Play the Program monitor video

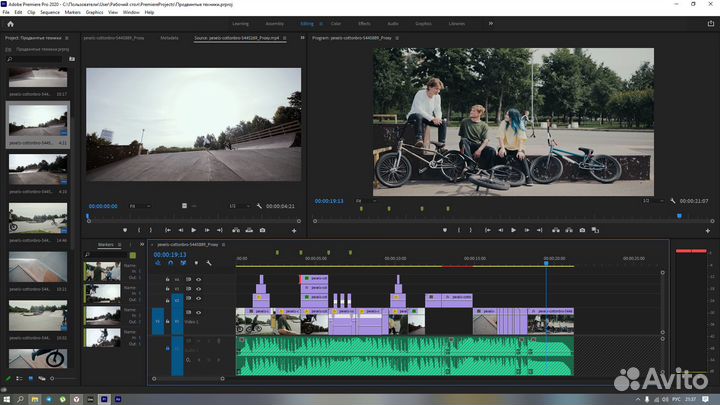click(x=513, y=230)
